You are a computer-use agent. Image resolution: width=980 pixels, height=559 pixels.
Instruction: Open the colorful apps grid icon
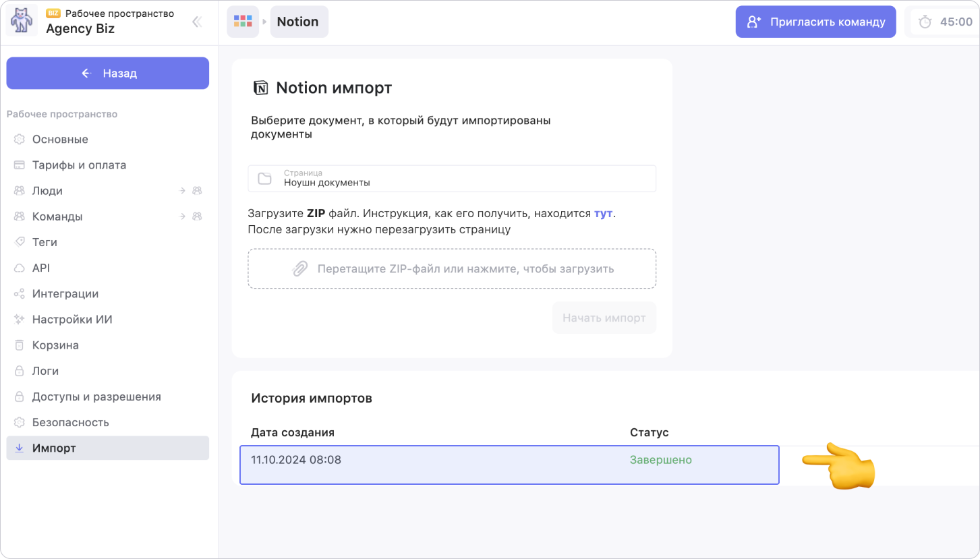[243, 22]
